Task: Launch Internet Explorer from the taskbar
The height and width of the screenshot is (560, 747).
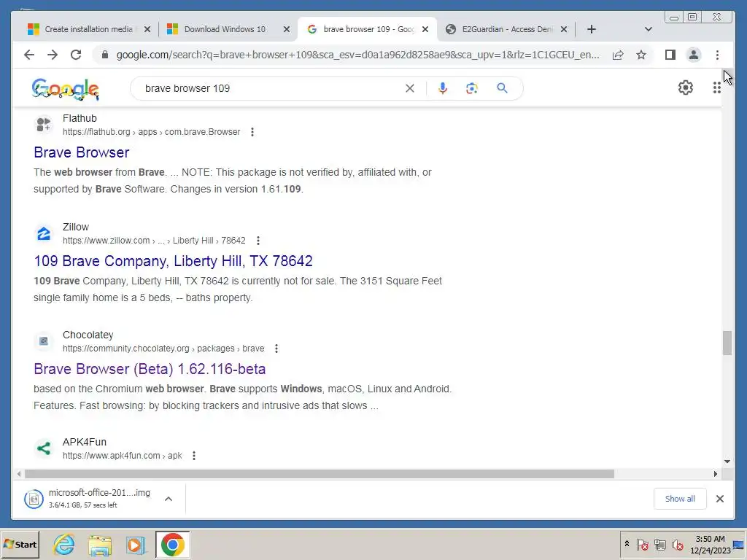Action: click(x=64, y=545)
